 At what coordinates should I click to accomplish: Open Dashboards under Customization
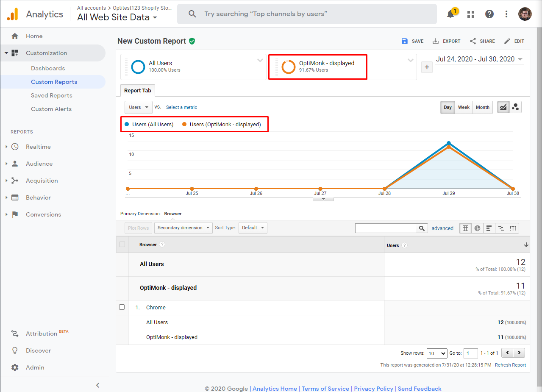(x=48, y=68)
